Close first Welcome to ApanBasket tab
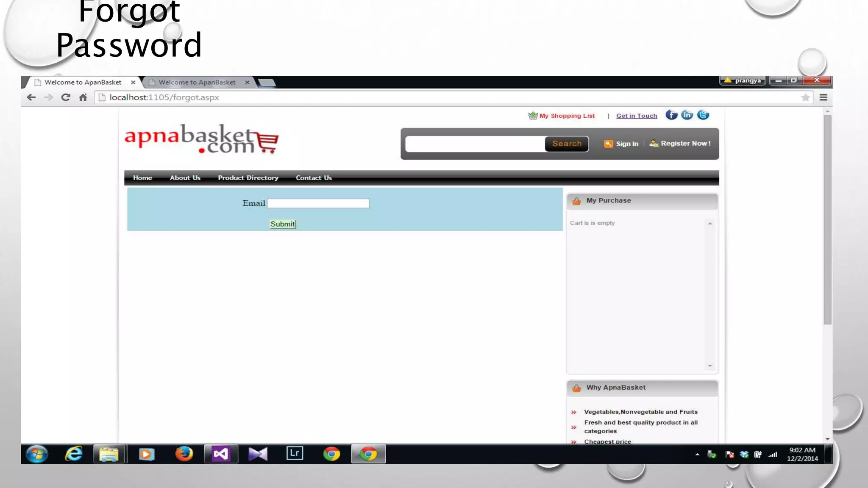Screen dimensions: 868x488 (x=133, y=82)
